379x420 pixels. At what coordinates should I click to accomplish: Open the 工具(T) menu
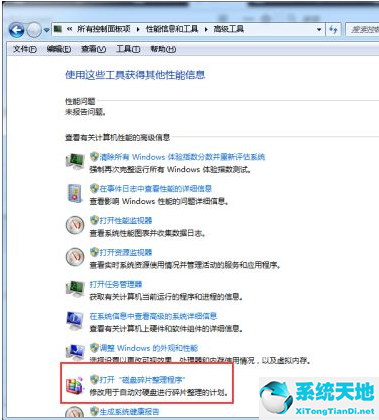(128, 49)
